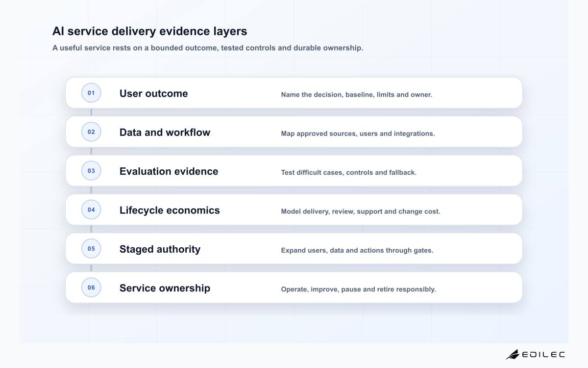The image size is (588, 368).
Task: Select the User outcome heading
Action: (x=154, y=93)
